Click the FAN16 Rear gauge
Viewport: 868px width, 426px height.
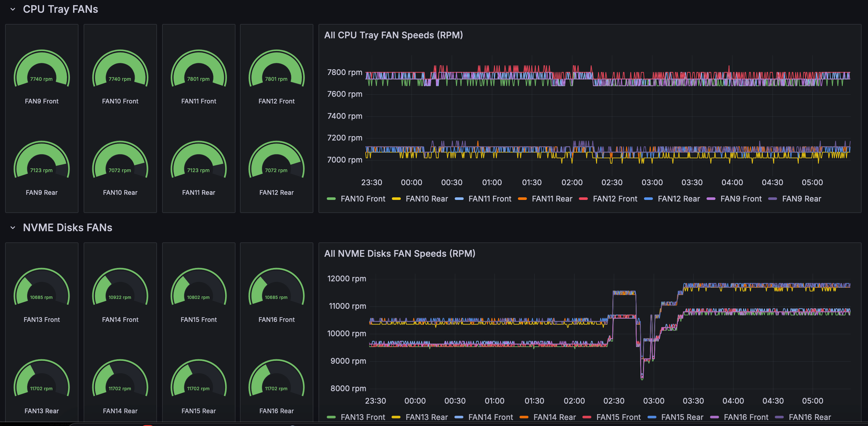[x=276, y=378]
